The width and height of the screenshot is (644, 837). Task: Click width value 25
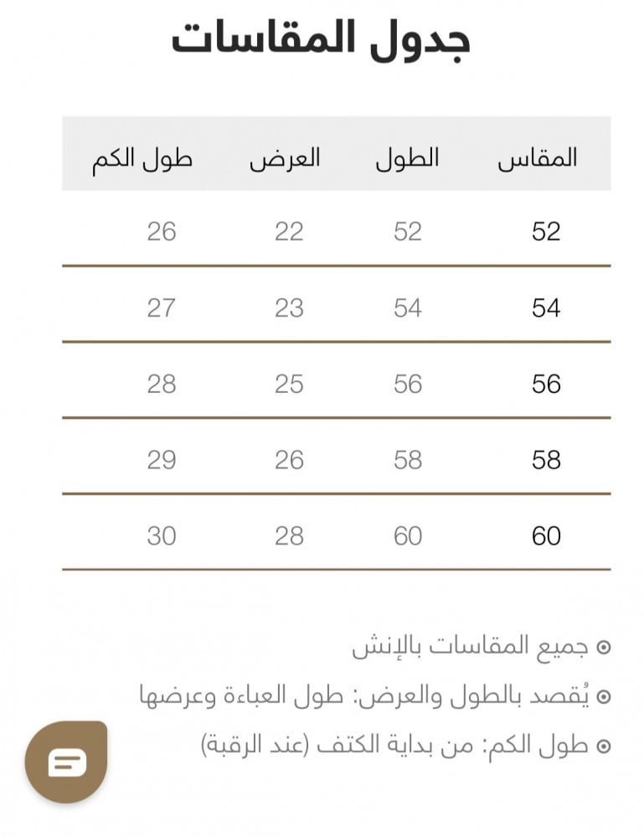pyautogui.click(x=289, y=384)
